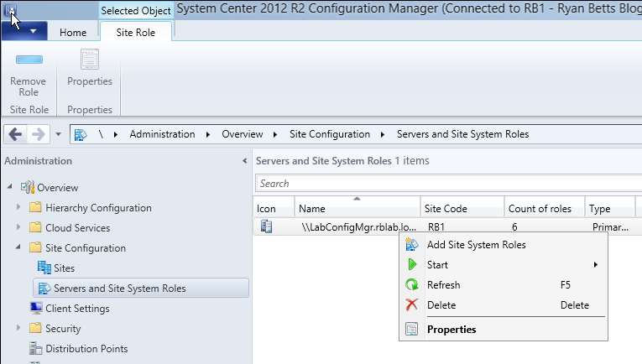Sort by the Site Code column header
Viewport: 642px width, 364px height.
click(x=462, y=207)
